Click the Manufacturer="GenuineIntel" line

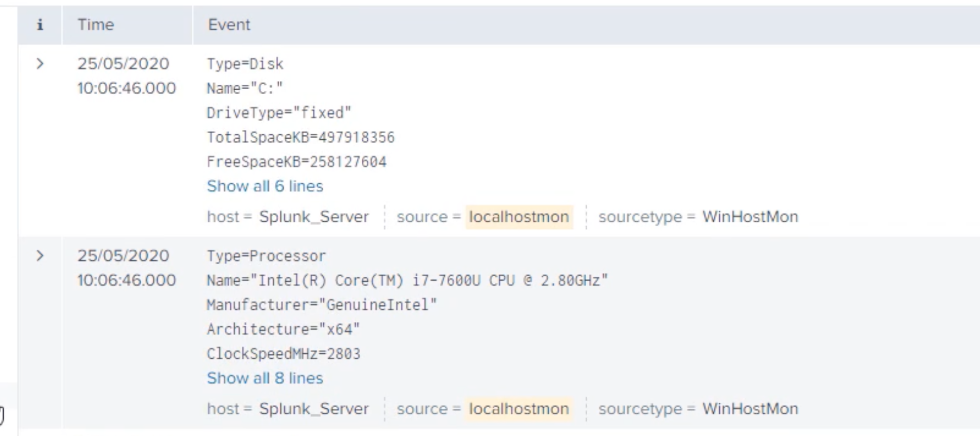click(x=322, y=304)
